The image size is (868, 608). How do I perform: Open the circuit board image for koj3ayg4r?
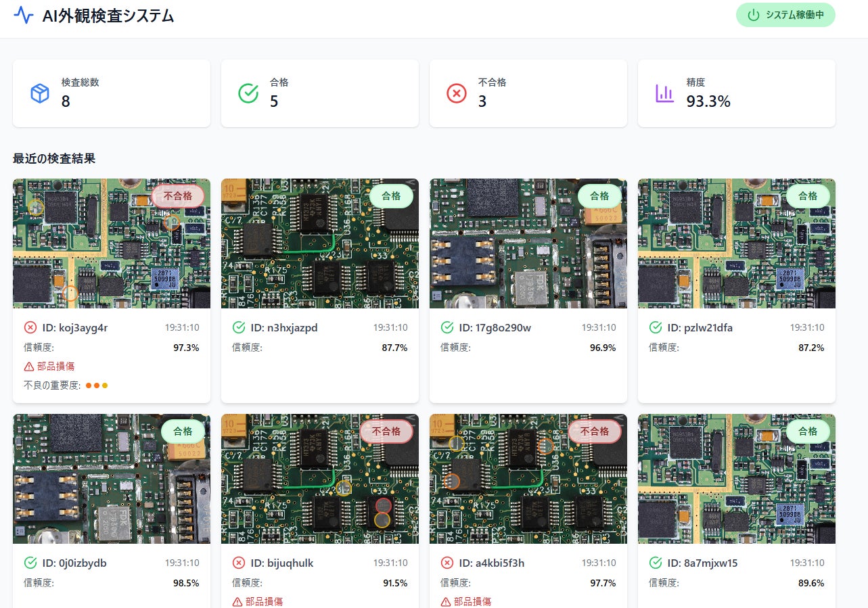(112, 243)
